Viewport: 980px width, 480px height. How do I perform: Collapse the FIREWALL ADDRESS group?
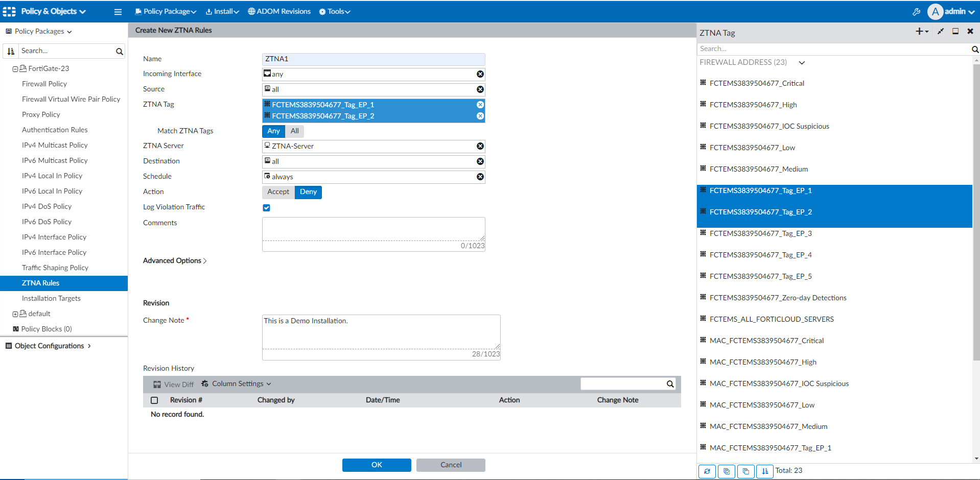802,63
